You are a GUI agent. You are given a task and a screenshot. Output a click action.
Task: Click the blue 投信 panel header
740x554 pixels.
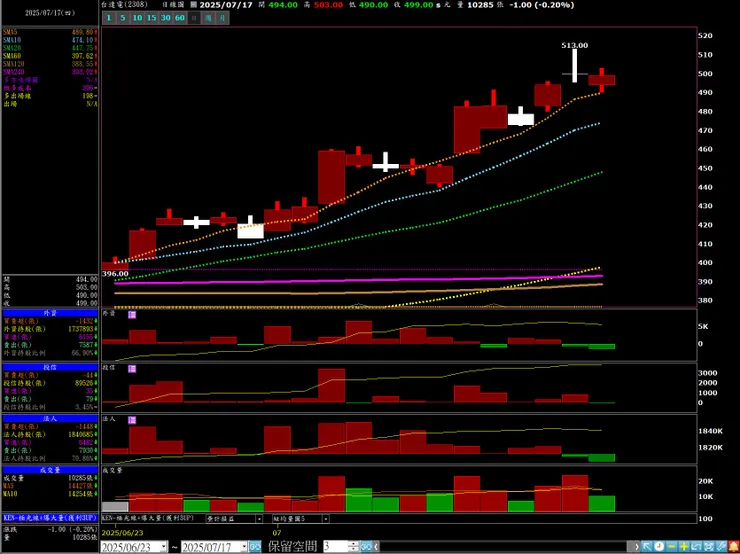tap(50, 367)
